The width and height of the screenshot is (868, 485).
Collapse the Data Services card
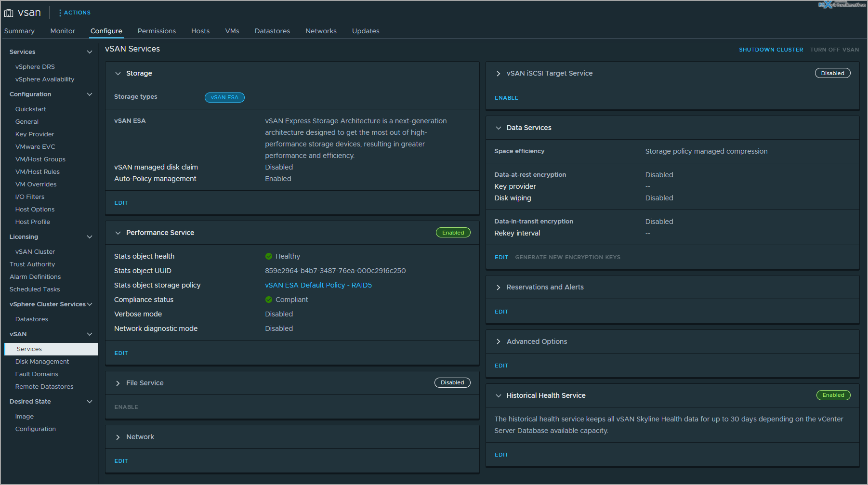pos(499,128)
